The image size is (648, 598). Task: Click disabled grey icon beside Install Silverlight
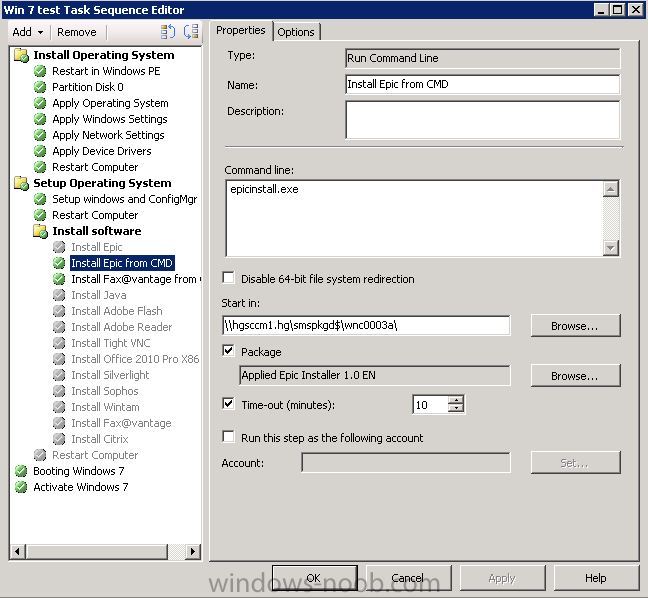59,375
